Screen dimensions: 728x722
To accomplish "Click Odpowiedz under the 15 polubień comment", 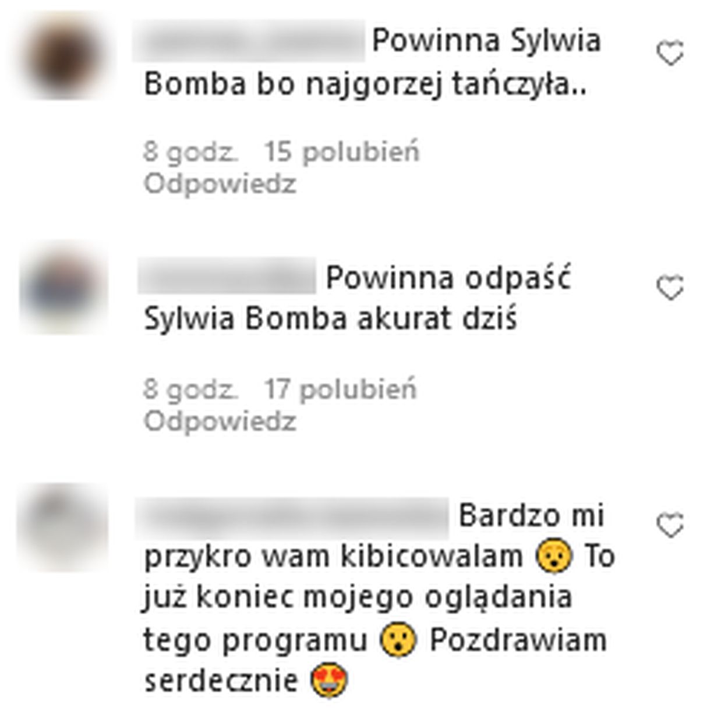I will 220,184.
